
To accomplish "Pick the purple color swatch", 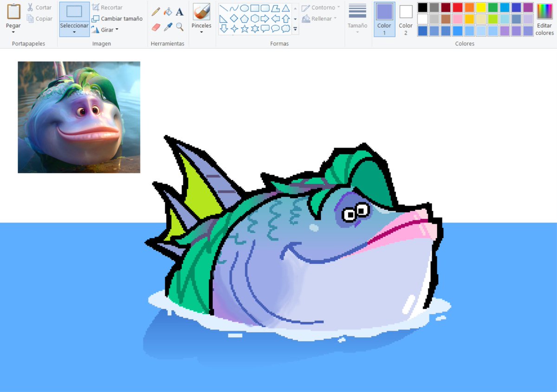I will [x=528, y=7].
